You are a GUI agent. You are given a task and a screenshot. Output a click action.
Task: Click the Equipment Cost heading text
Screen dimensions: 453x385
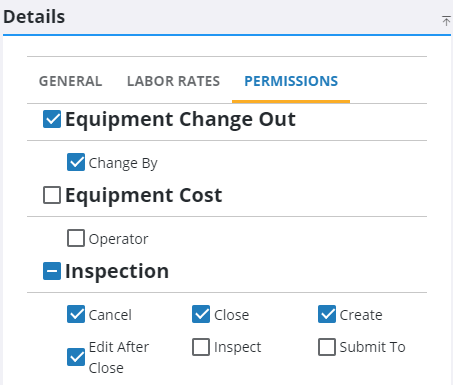(144, 195)
